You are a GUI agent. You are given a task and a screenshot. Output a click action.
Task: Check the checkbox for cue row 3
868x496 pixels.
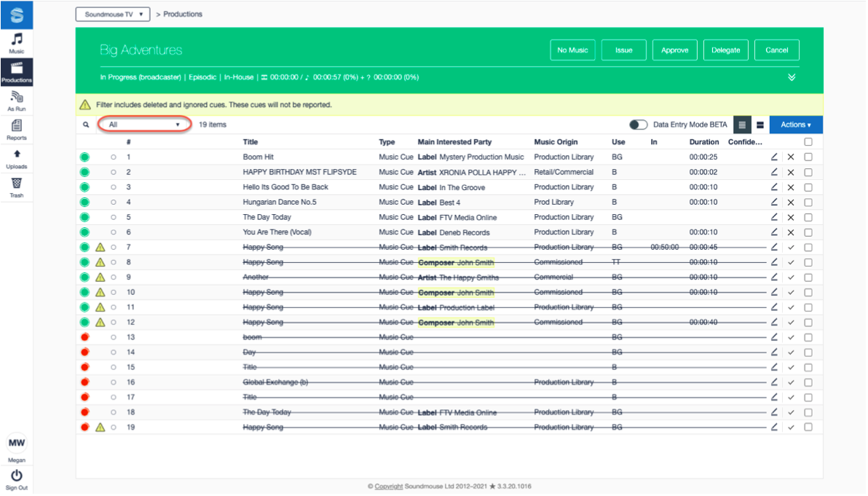point(808,187)
